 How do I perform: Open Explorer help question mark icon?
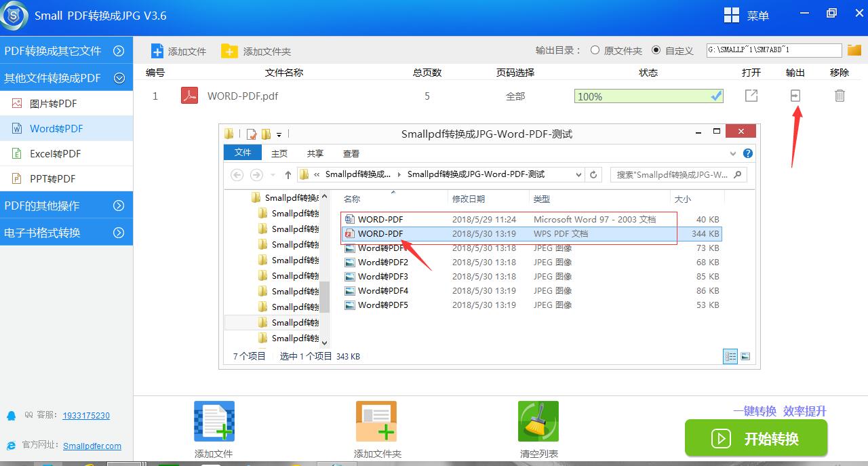pos(748,153)
